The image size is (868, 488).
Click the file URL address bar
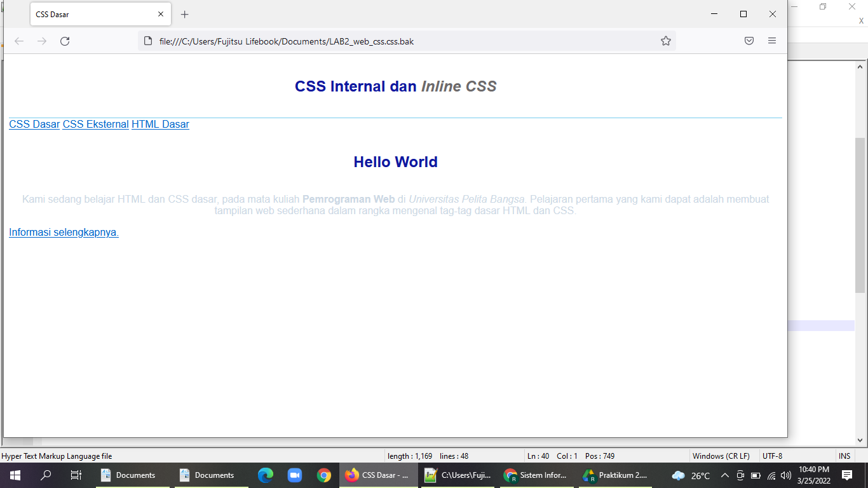(x=407, y=41)
